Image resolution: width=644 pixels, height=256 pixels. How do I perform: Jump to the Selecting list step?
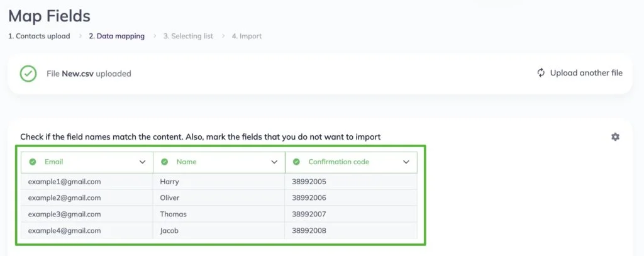coord(188,36)
